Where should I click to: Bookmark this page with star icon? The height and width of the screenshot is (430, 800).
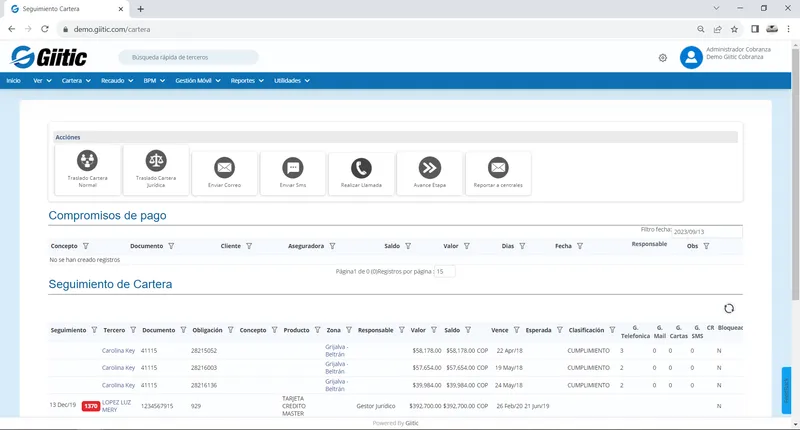[x=734, y=29]
